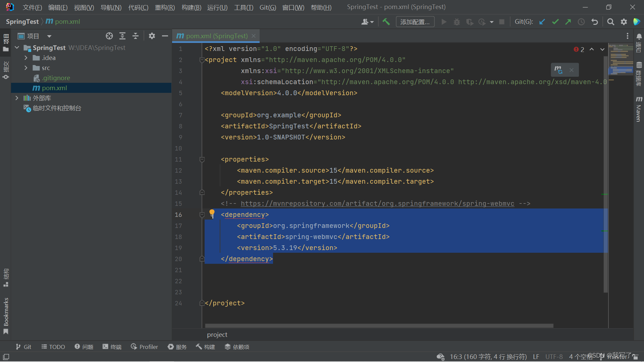Click the Git Push green arrow icon

(568, 22)
